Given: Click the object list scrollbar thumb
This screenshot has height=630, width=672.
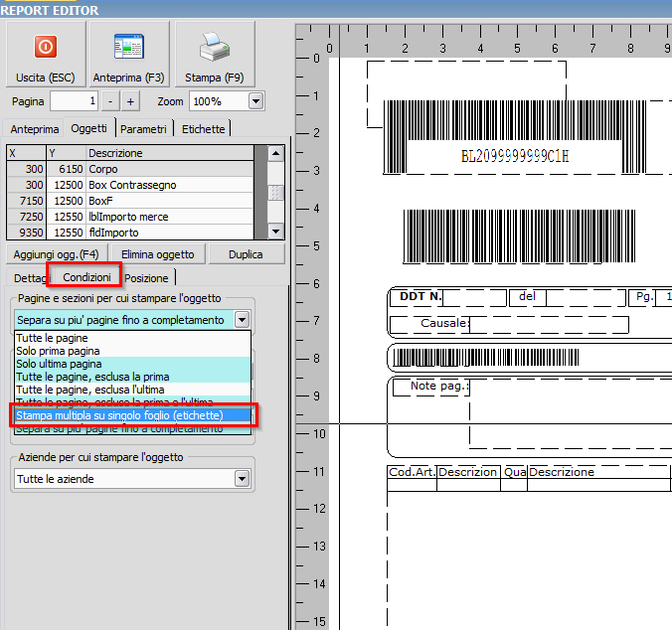Looking at the screenshot, I should pos(275,193).
